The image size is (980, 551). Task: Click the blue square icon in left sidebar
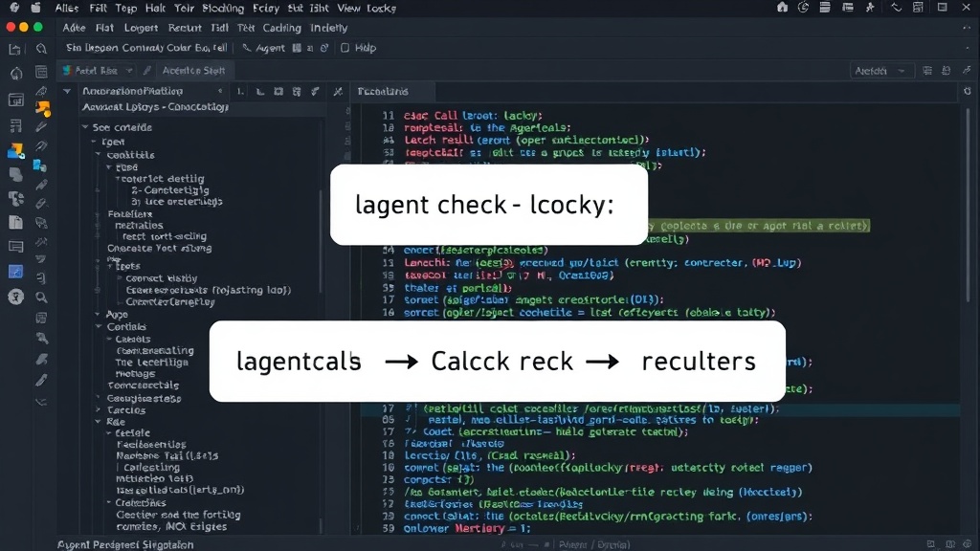[15, 272]
